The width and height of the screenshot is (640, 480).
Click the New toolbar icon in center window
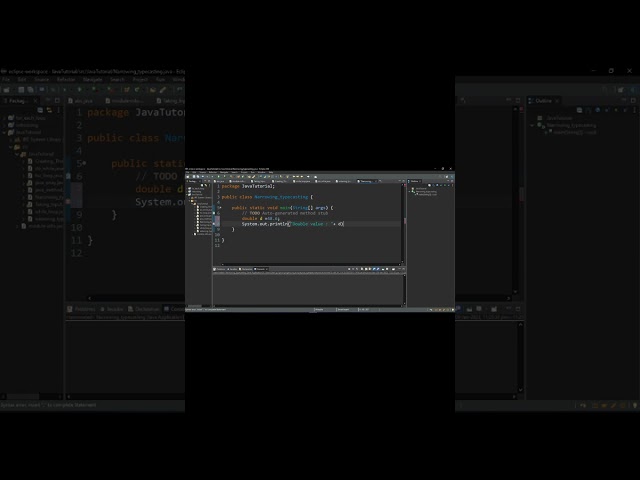(188, 177)
